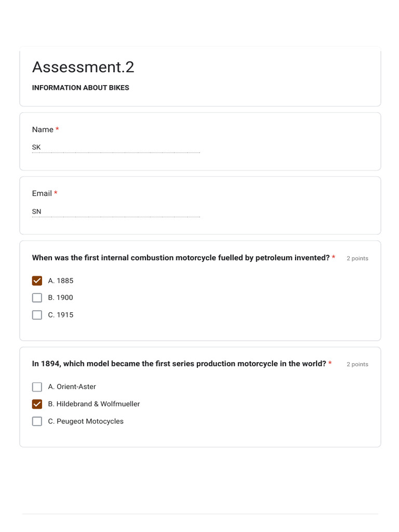This screenshot has height=532, width=399.
Task: Untick the Hildebrand & Wolfmueller checkbox
Action: (x=37, y=404)
